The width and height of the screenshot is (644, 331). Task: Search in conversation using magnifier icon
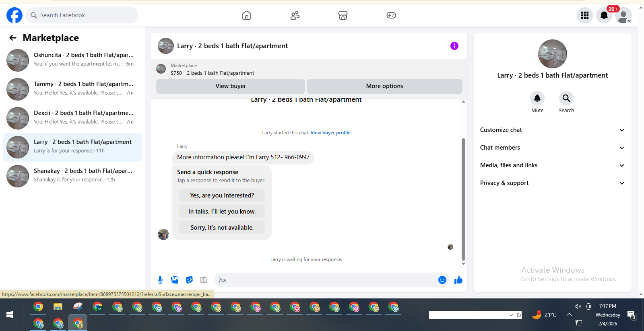tap(566, 98)
